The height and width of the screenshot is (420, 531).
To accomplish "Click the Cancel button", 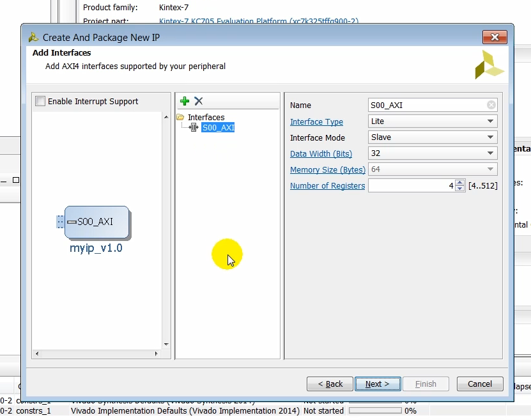I will 479,384.
